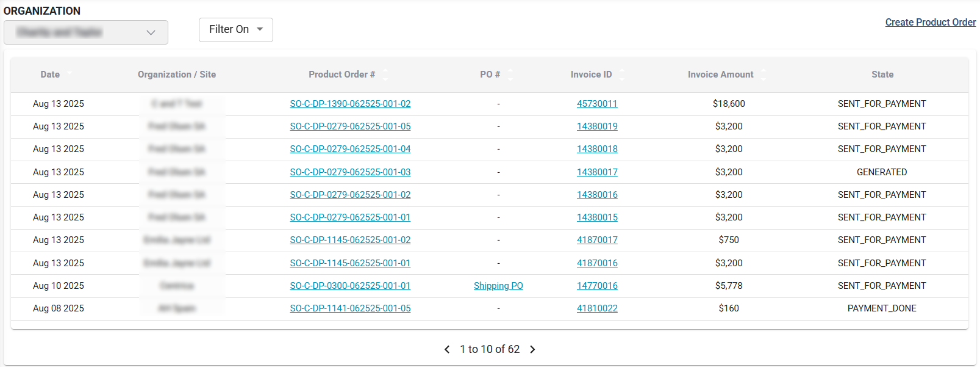Open product order SO-C-DP-0300-062525-001-01
The height and width of the screenshot is (367, 980).
pyautogui.click(x=350, y=286)
